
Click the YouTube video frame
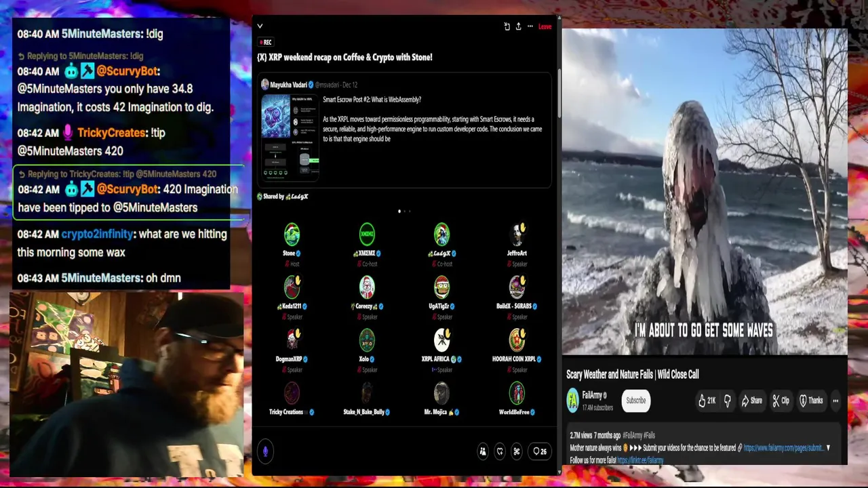click(x=705, y=192)
